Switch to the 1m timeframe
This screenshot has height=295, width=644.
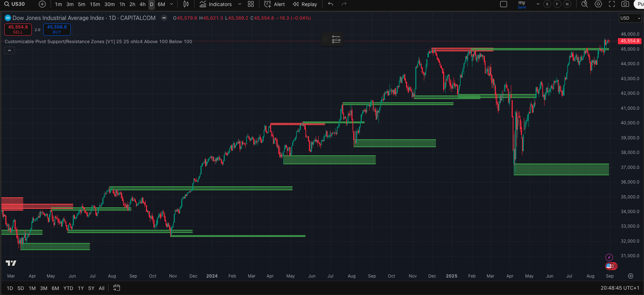tap(59, 4)
